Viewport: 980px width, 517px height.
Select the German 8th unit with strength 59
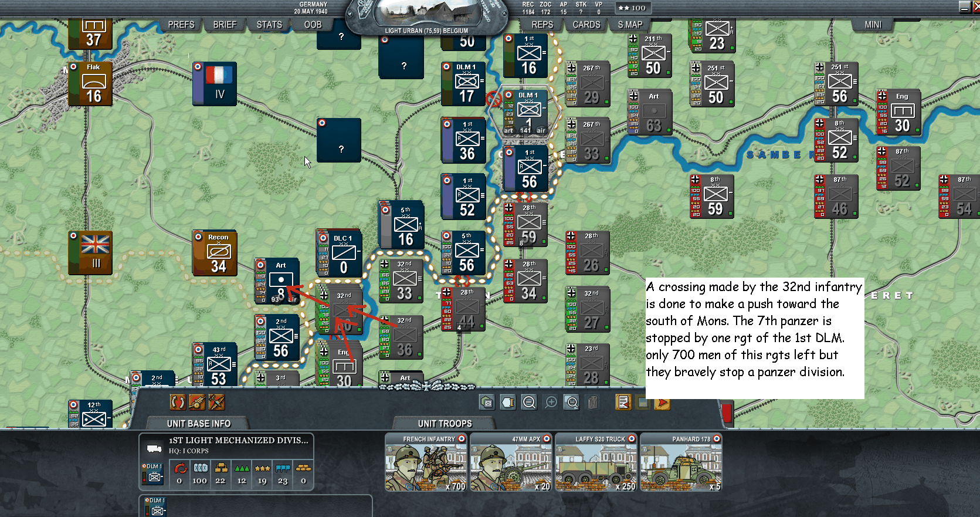tap(712, 197)
